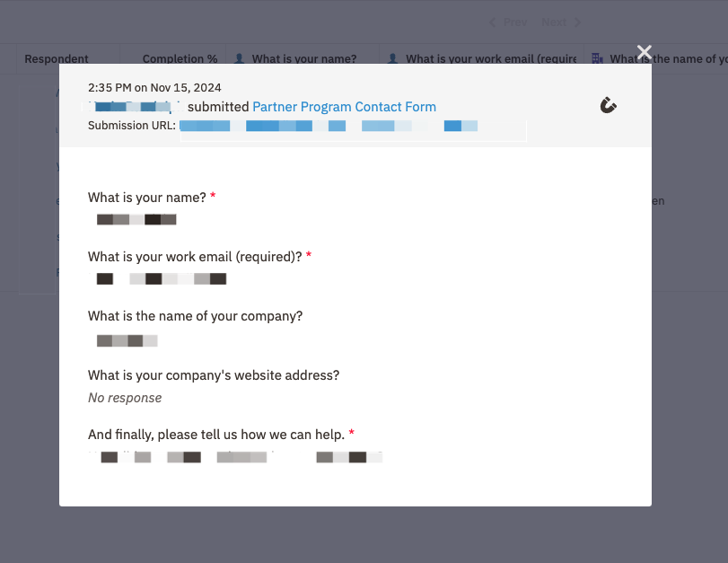Click building icon beside company name column
Viewport: 728px width, 563px height.
tap(597, 59)
